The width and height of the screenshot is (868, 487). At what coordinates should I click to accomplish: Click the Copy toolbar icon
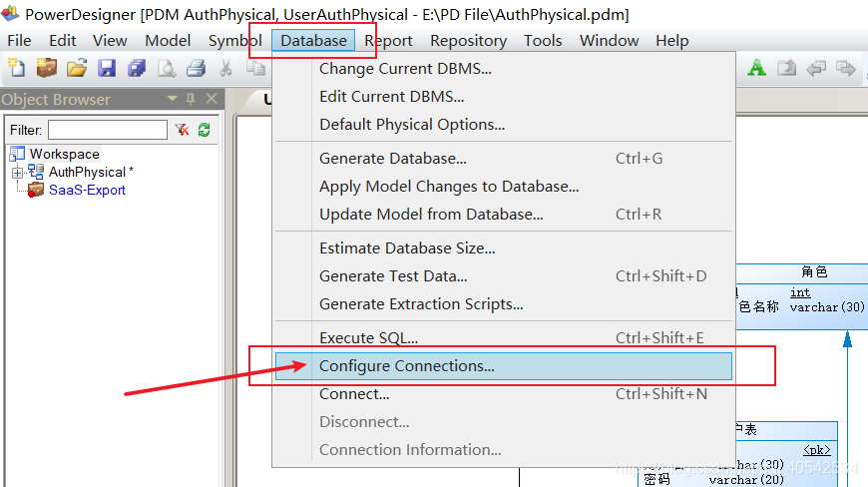[x=255, y=68]
